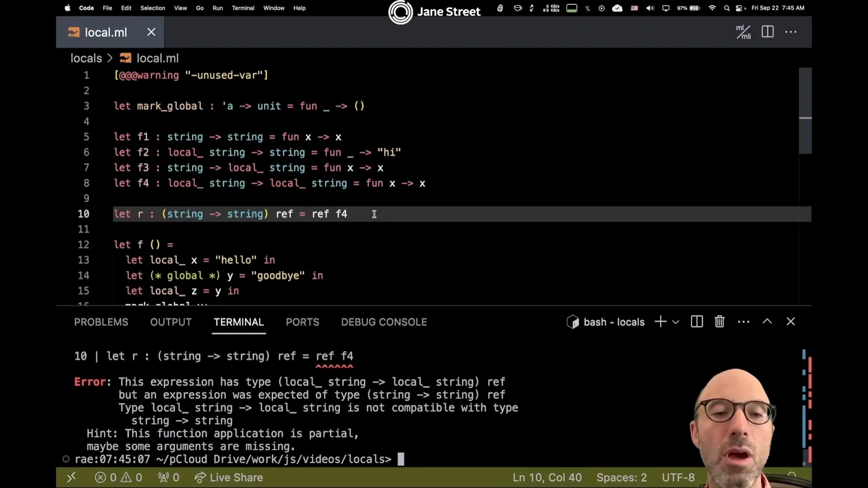Screen dimensions: 868x488
Task: Select the TERMINAL panel tab
Action: [239, 322]
